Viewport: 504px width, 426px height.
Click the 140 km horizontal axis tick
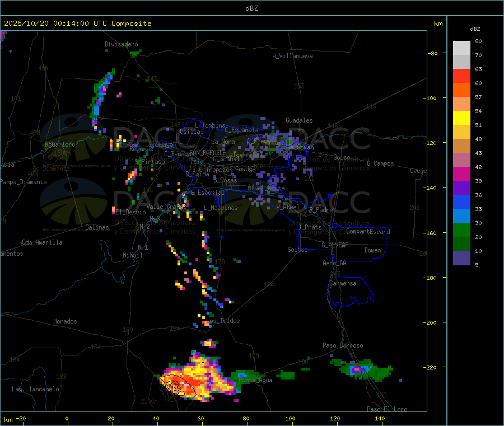(380, 418)
